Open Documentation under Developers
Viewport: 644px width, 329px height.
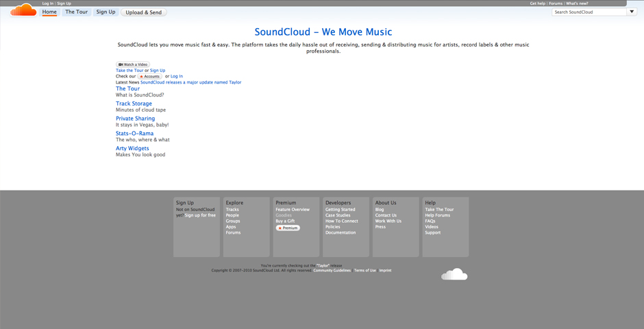pos(341,232)
